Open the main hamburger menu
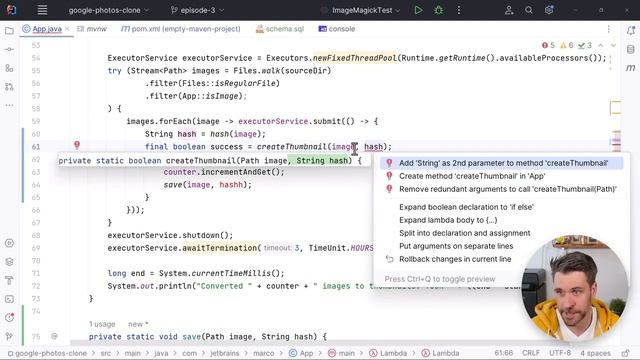 pyautogui.click(x=42, y=10)
